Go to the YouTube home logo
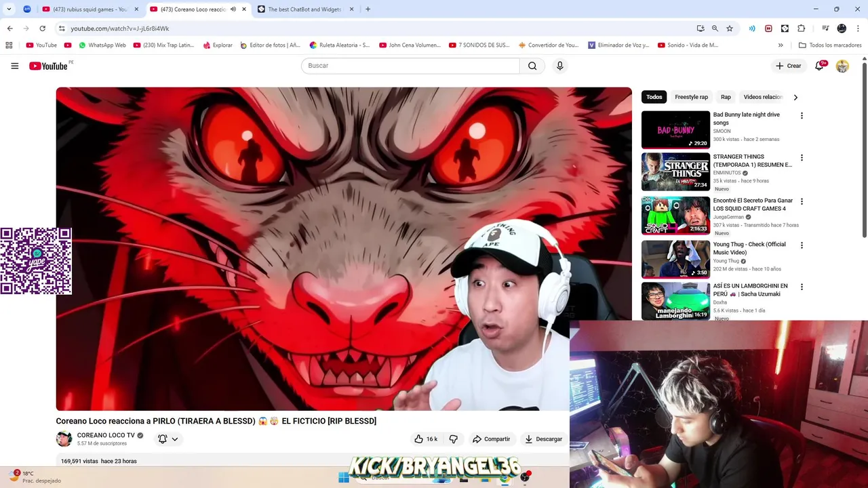Image resolution: width=868 pixels, height=488 pixels. point(48,66)
